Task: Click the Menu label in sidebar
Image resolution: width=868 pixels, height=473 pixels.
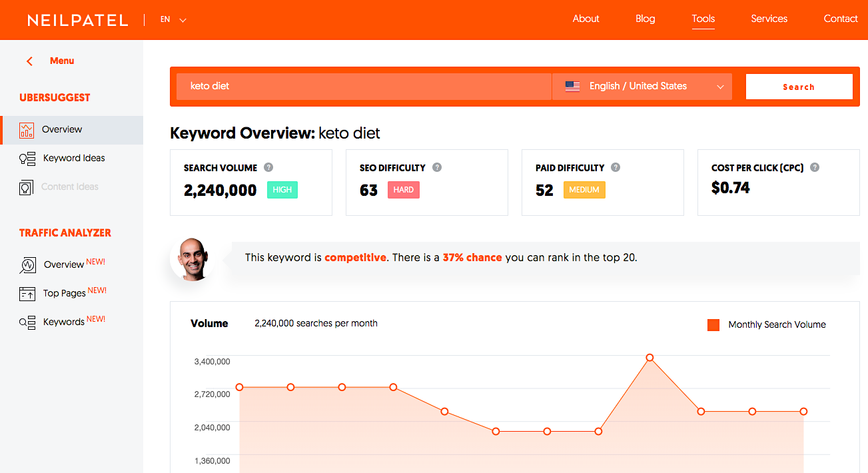Action: (x=62, y=61)
